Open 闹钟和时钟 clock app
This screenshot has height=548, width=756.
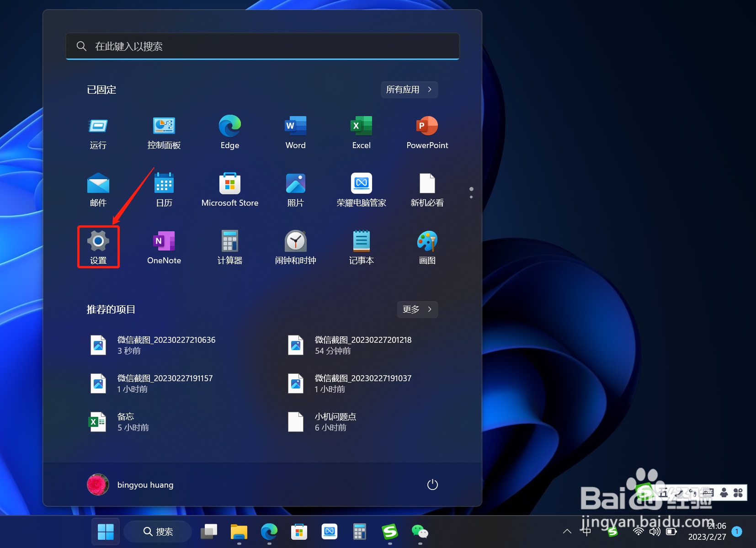(296, 248)
